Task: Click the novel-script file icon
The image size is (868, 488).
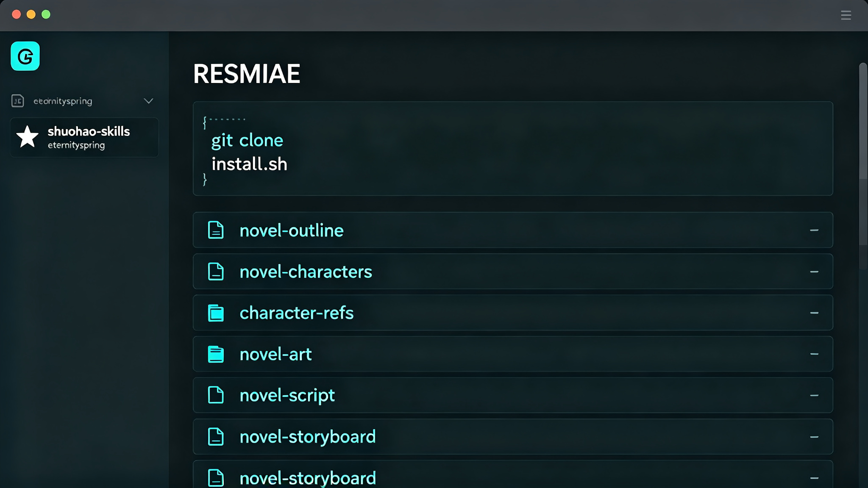Action: (x=216, y=395)
